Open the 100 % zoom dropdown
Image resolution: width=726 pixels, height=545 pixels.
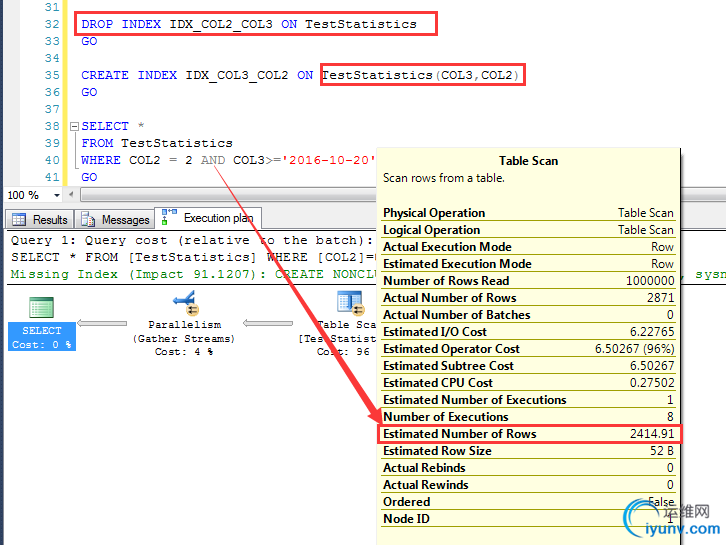(57, 195)
